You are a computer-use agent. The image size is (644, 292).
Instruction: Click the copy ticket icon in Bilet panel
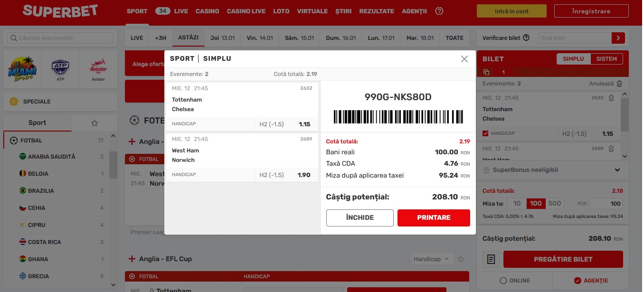pos(486,72)
